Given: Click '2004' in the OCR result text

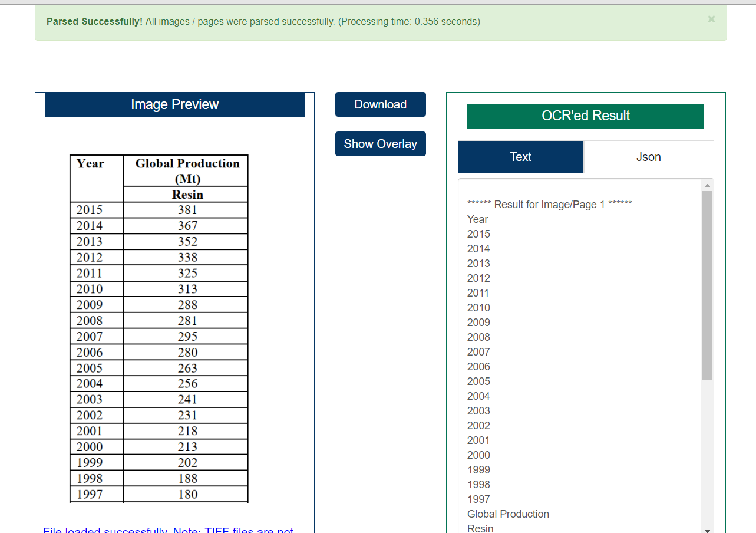Looking at the screenshot, I should (x=478, y=396).
